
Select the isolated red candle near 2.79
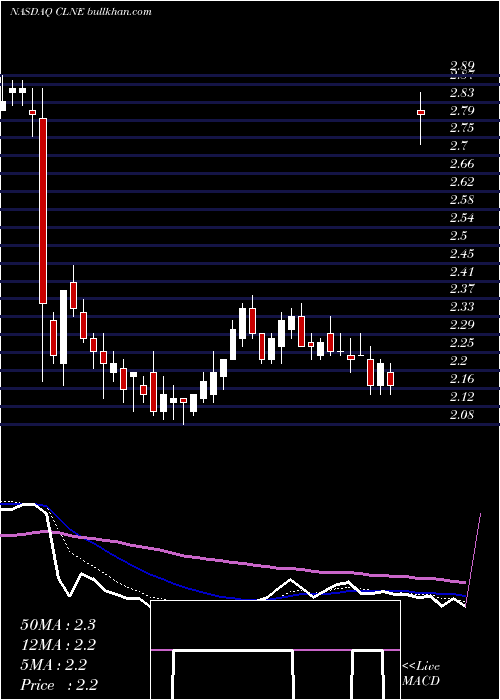pyautogui.click(x=421, y=112)
